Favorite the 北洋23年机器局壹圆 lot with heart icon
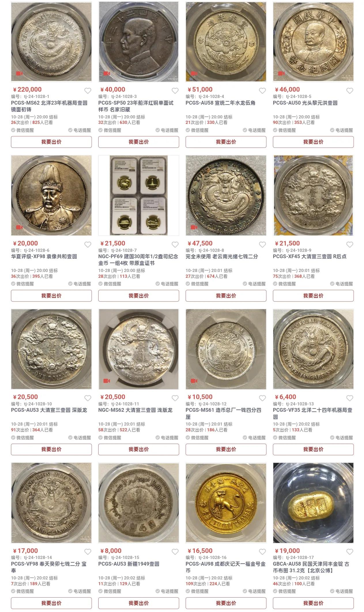 point(88,91)
